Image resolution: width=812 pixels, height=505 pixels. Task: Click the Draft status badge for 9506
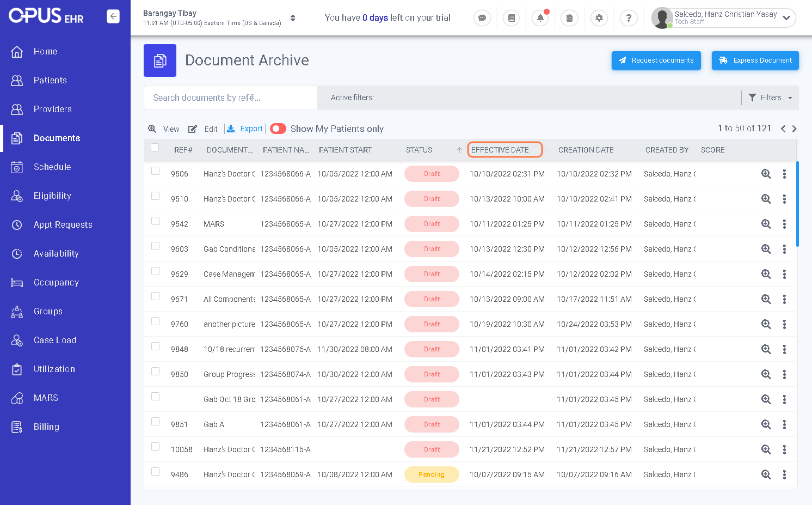pos(432,174)
